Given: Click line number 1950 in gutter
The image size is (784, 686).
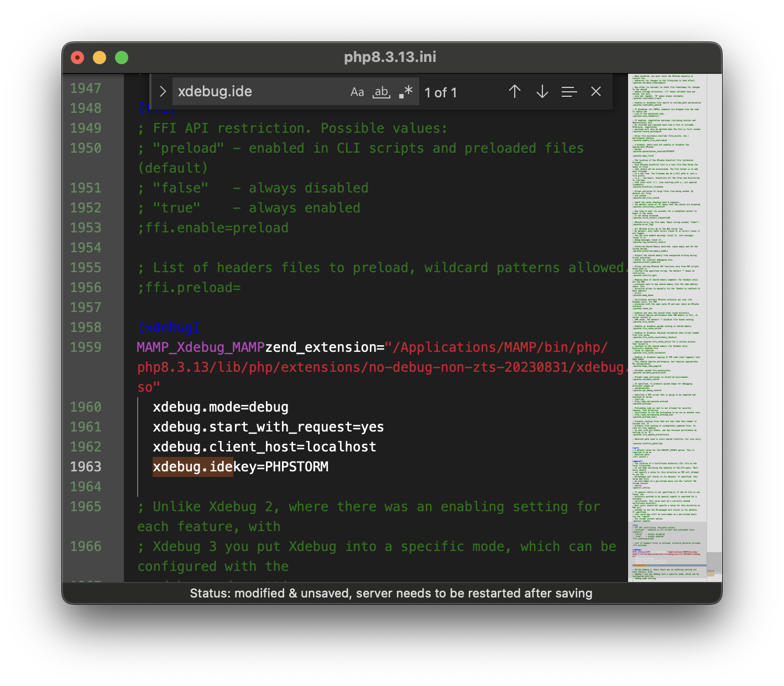Looking at the screenshot, I should (86, 148).
